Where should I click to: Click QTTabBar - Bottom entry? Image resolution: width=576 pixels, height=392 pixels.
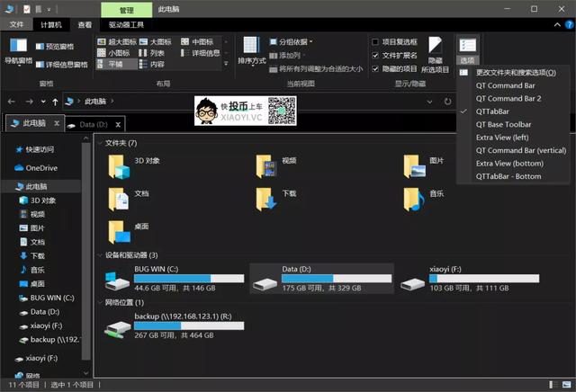point(512,176)
